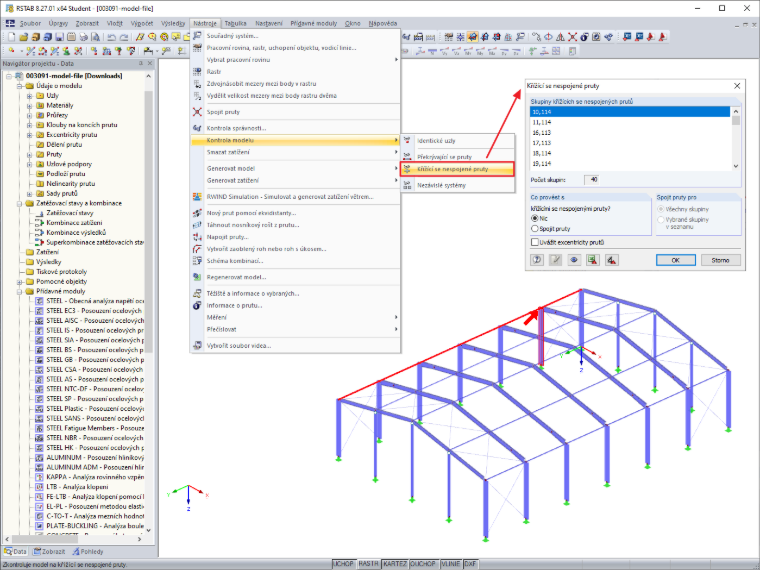This screenshot has width=760, height=570.
Task: Click the group list scrollbar down arrow
Action: [x=736, y=166]
